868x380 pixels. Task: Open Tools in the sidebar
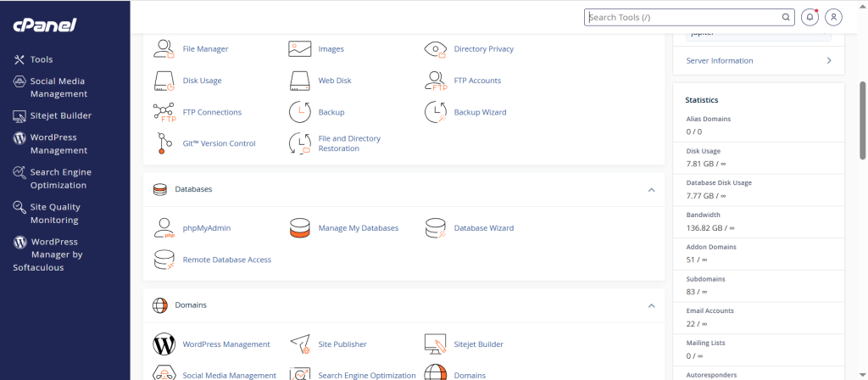(x=42, y=59)
